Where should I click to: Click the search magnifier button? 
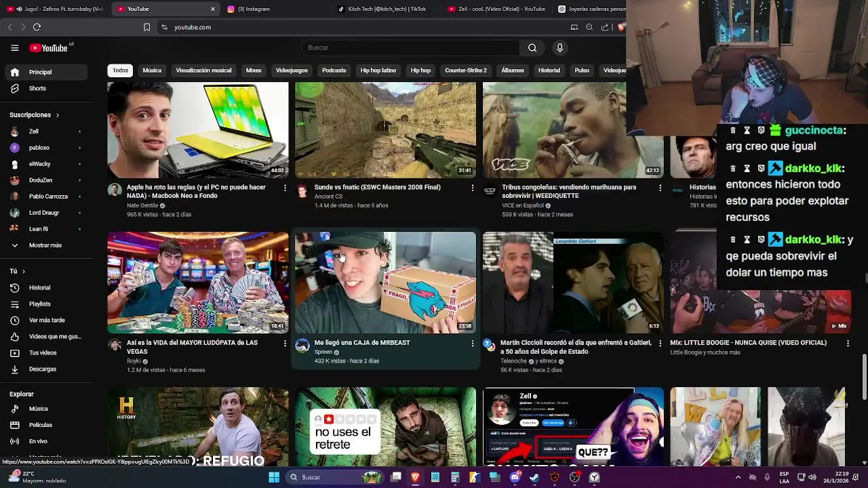tap(532, 47)
